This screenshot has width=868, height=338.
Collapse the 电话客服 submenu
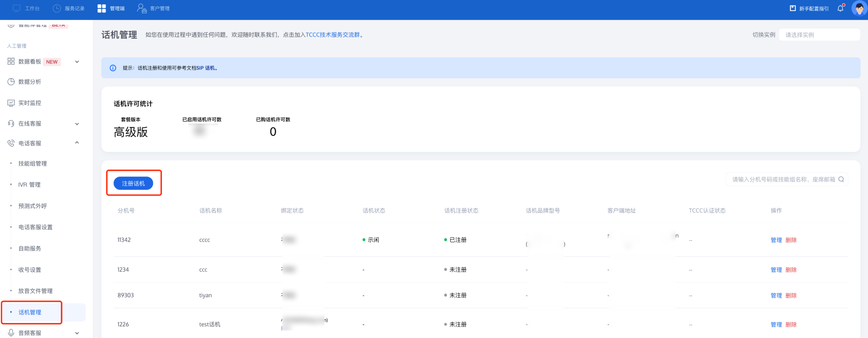[77, 143]
